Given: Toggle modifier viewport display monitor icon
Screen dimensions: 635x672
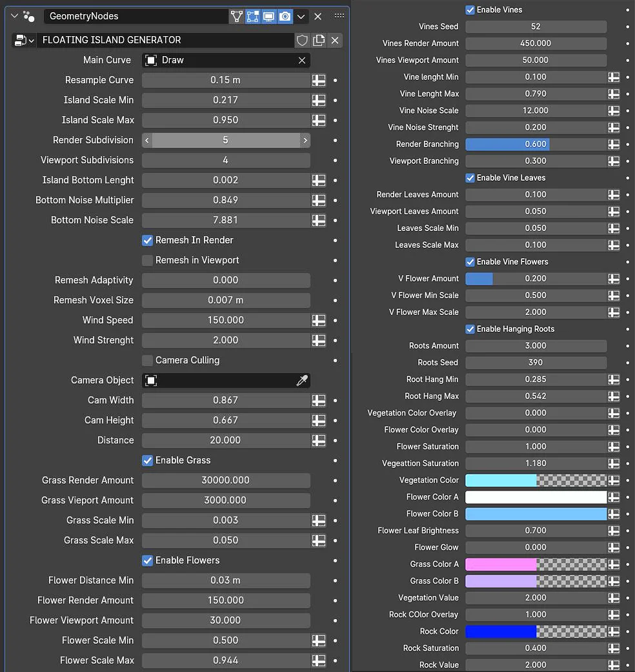Looking at the screenshot, I should [x=268, y=16].
